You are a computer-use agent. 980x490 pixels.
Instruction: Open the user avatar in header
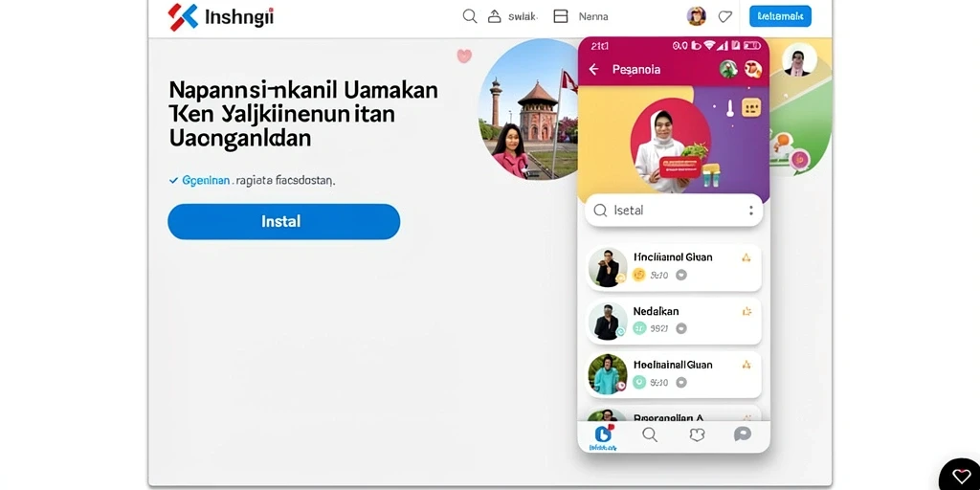point(697,16)
